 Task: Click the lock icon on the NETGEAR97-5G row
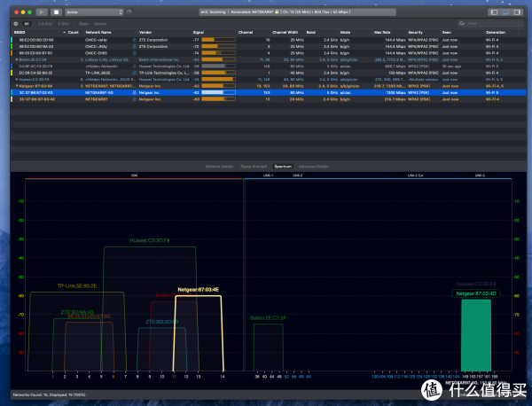coord(135,92)
